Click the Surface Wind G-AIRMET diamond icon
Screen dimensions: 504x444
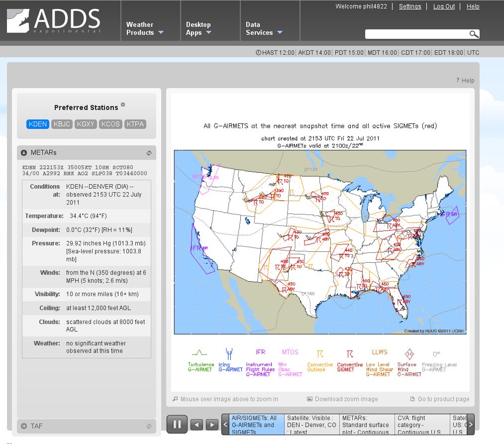[408, 353]
